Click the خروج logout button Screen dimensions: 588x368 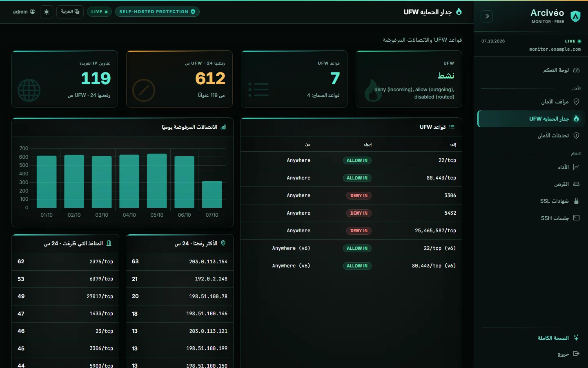[x=568, y=354]
